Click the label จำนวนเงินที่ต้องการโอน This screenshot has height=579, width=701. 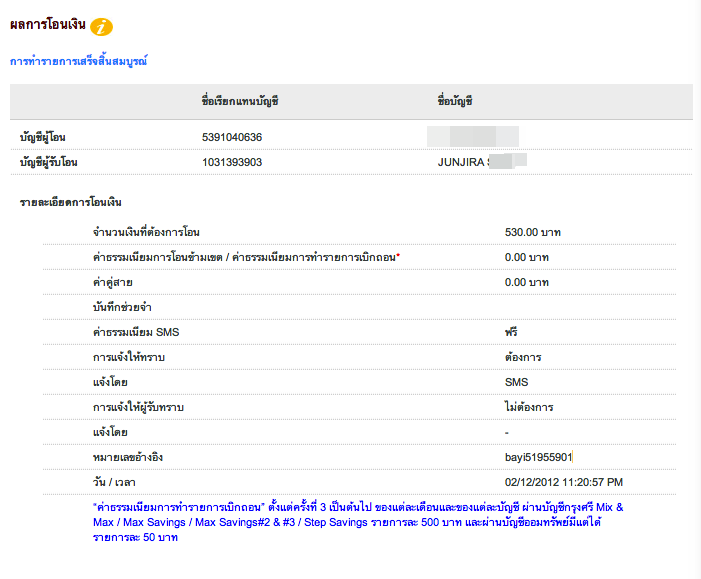[x=146, y=232]
